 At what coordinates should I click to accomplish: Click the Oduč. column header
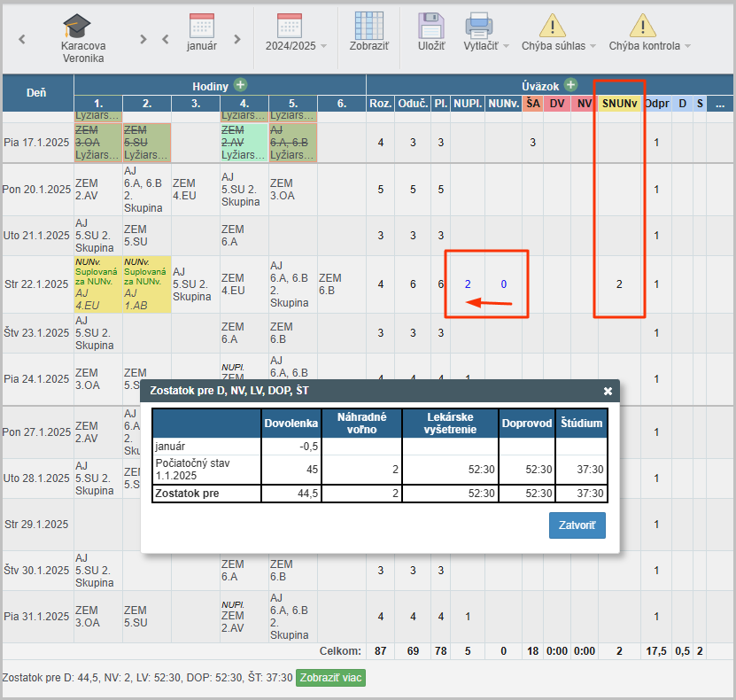point(413,104)
